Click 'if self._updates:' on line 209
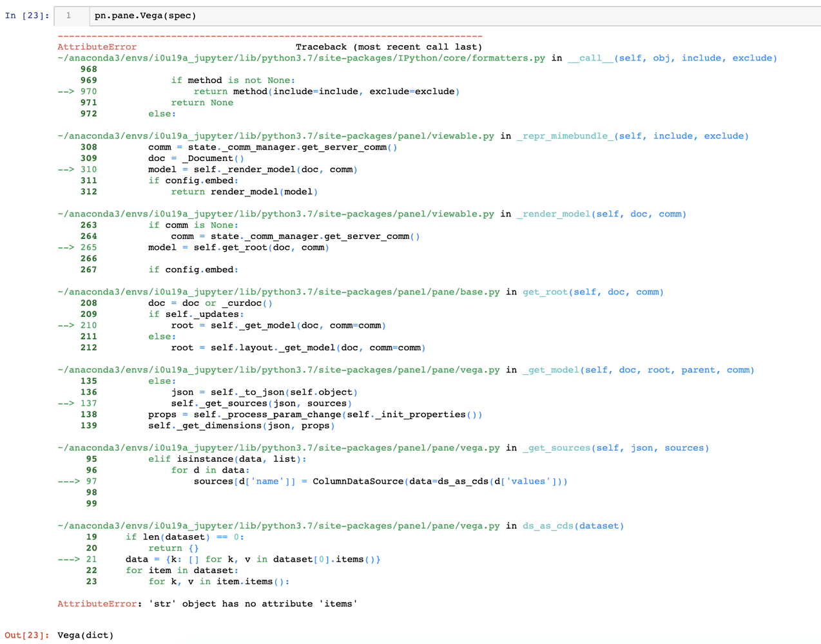Viewport: 821px width, 644px height. (x=196, y=314)
